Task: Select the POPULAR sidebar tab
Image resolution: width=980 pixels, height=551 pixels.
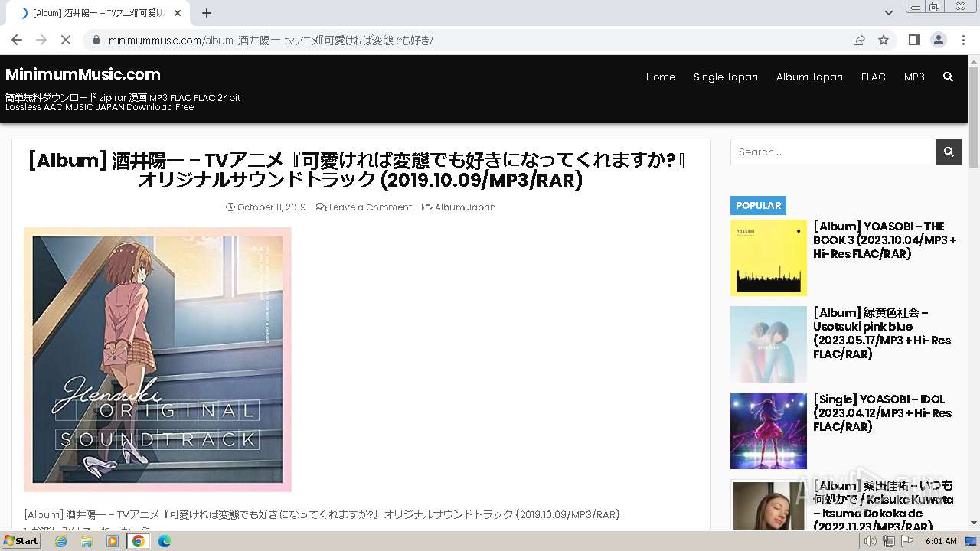Action: (758, 205)
